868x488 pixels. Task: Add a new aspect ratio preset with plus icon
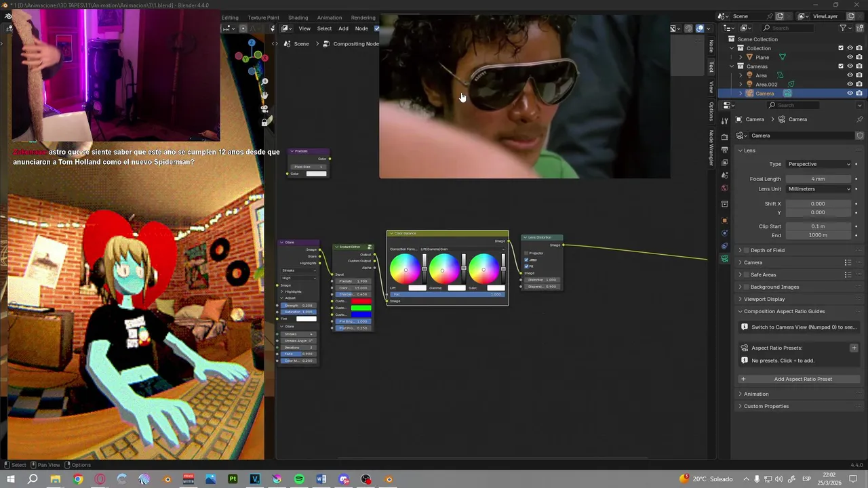click(x=854, y=348)
